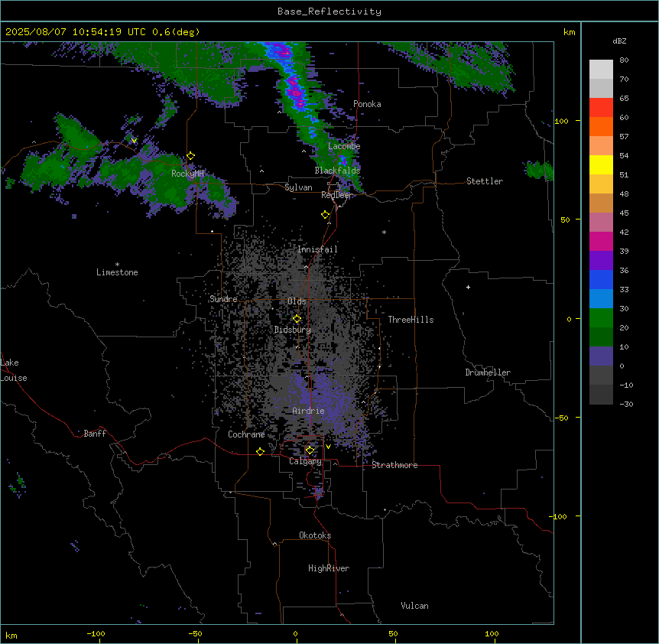
Task: Click the -30 value on the dBZ scale
Action: coord(626,404)
